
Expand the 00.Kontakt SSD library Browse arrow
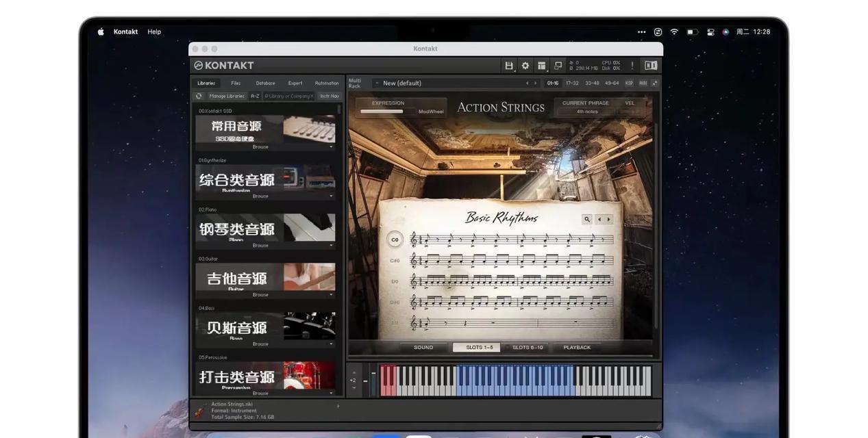click(332, 147)
